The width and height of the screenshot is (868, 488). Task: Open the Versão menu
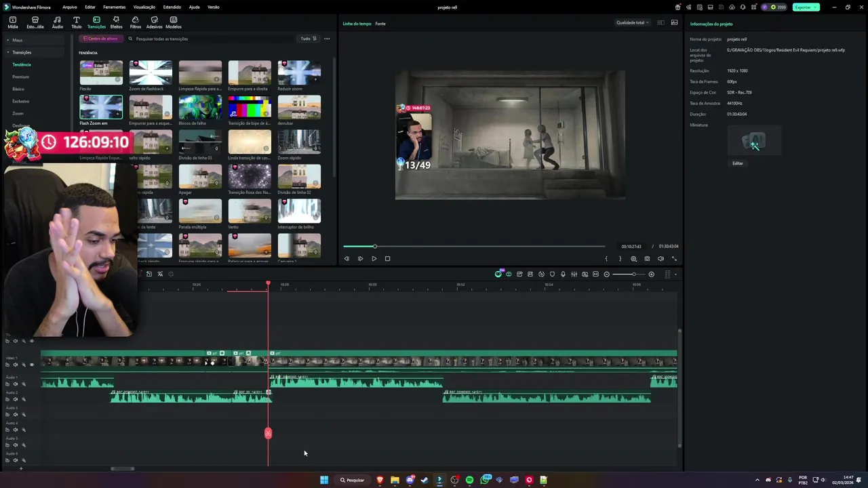214,7
